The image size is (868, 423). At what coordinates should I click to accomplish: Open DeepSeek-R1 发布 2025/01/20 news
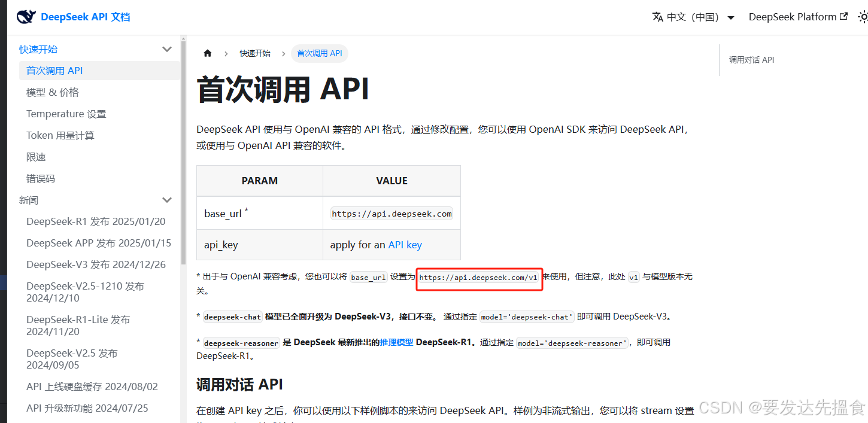click(96, 221)
